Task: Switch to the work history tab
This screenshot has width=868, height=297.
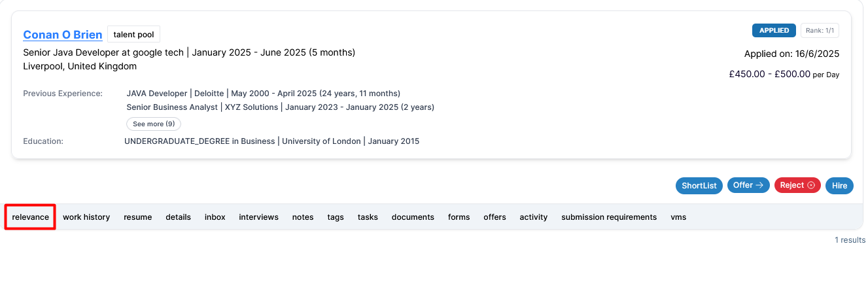Action: pos(86,217)
